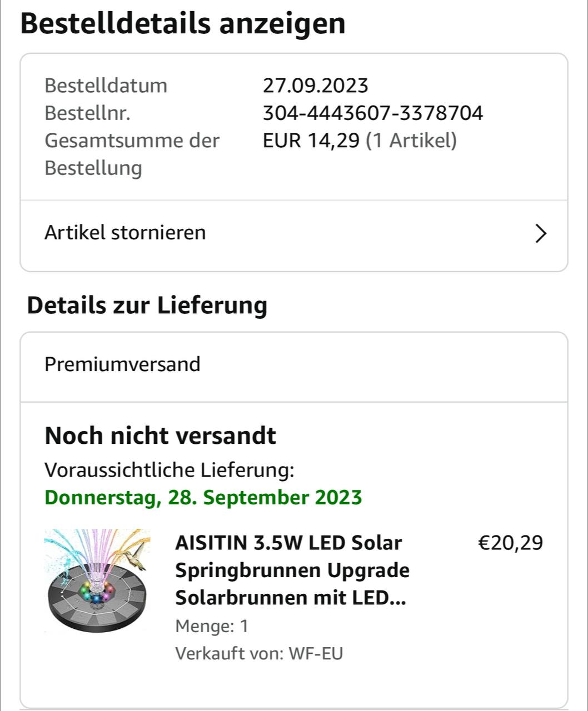
Task: Tap the €20,29 item price
Action: point(510,542)
